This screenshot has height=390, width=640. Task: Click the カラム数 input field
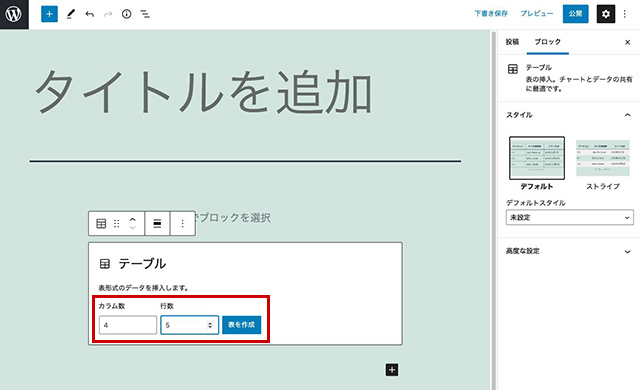coord(128,325)
